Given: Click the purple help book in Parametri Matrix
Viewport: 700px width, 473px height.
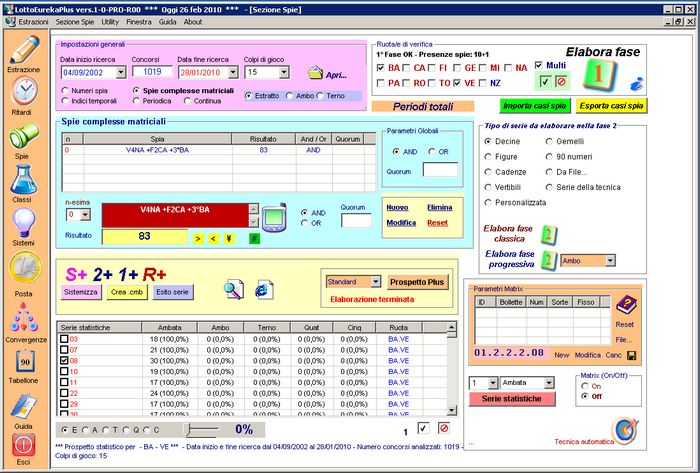Looking at the screenshot, I should [x=626, y=306].
